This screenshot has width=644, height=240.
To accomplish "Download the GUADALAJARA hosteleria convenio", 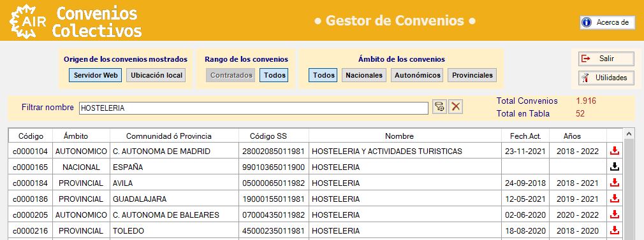I will (x=615, y=199).
